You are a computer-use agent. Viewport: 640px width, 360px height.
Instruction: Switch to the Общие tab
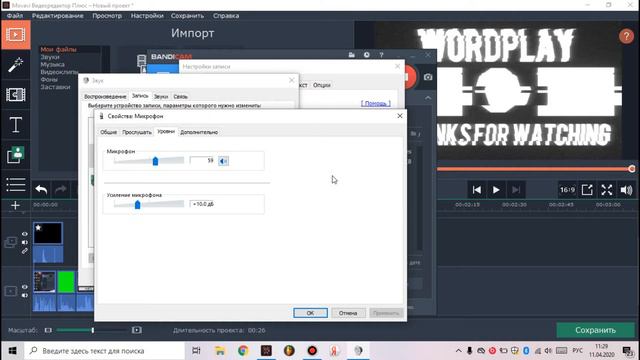pos(109,132)
